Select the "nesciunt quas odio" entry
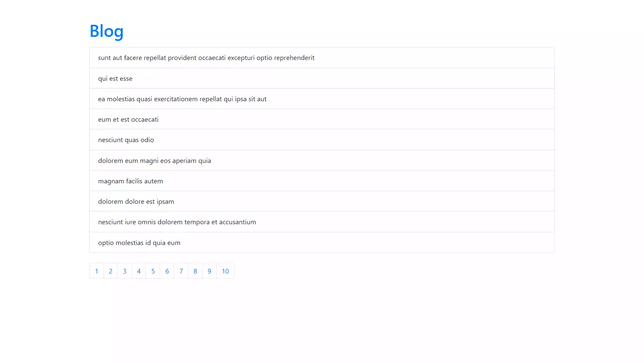Viewport: 644px width, 362px height. click(126, 140)
